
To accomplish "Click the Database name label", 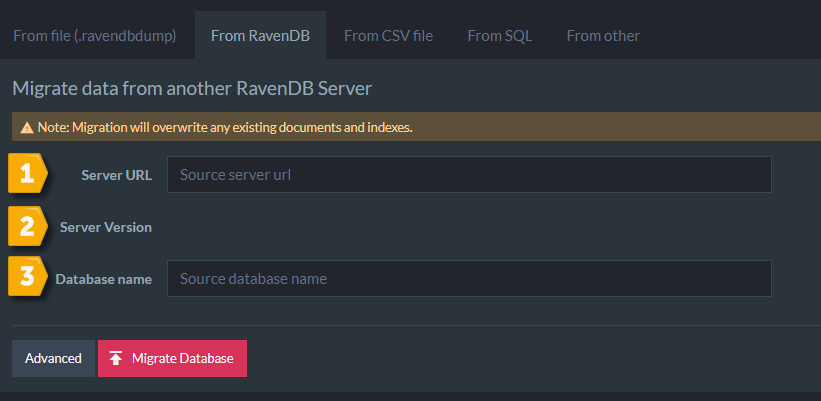I will pos(104,279).
